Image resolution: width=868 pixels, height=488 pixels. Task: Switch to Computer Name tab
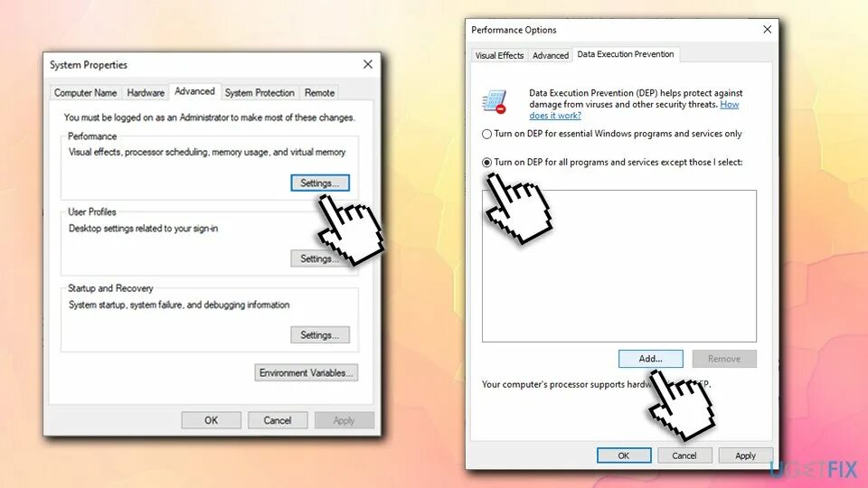coord(85,93)
